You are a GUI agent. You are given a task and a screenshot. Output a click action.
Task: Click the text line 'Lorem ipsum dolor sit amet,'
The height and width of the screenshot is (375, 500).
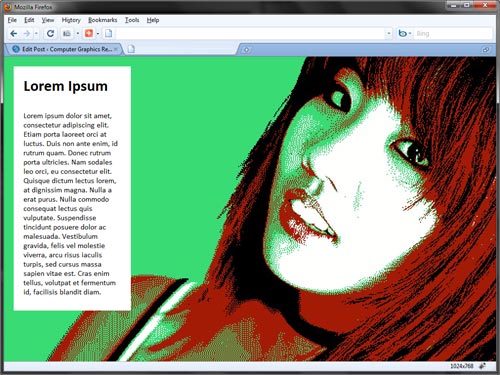[x=68, y=116]
